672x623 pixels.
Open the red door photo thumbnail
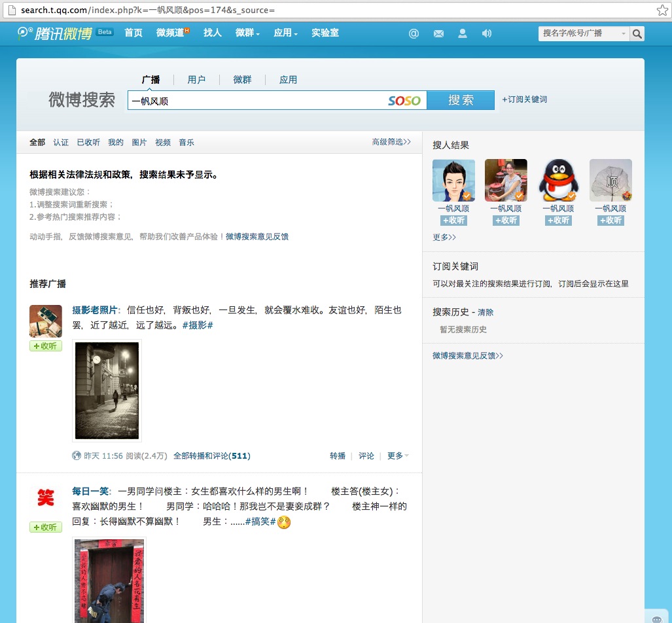(109, 580)
